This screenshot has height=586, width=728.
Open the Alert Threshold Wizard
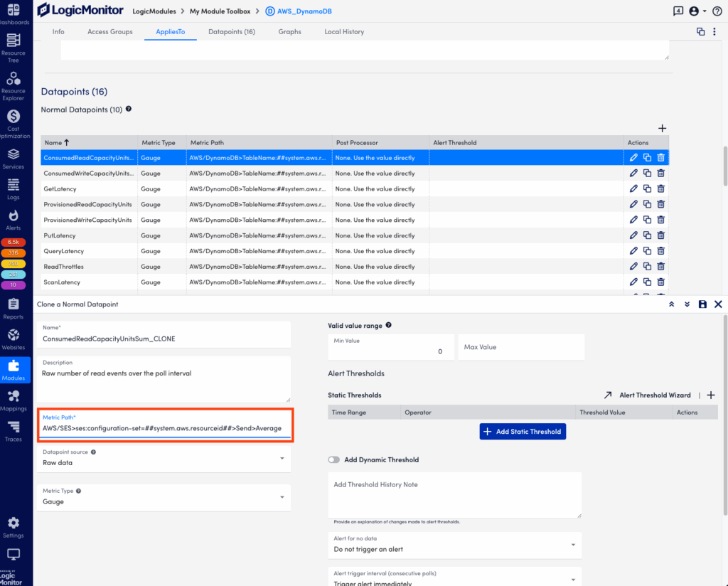(648, 395)
